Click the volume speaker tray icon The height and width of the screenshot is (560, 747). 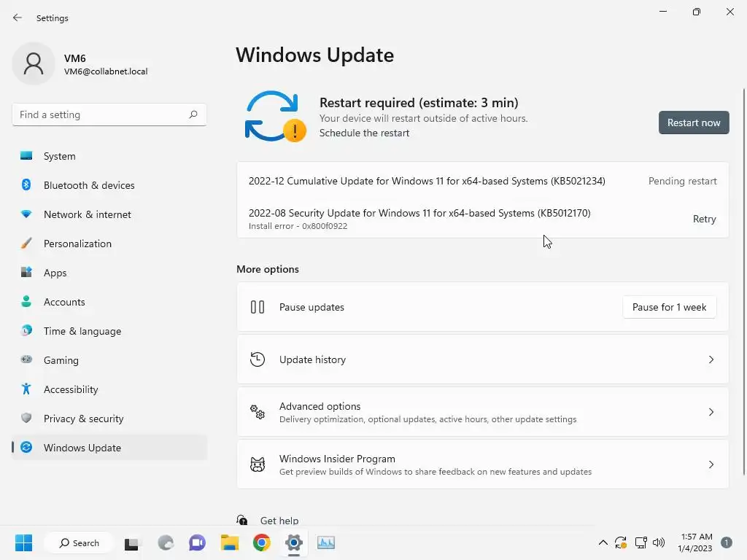point(659,542)
